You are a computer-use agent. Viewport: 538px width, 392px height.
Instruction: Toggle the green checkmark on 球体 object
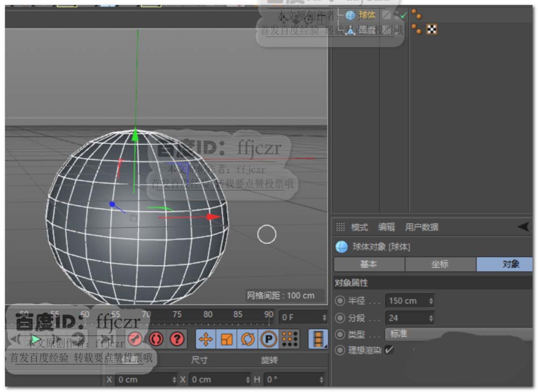pyautogui.click(x=403, y=15)
